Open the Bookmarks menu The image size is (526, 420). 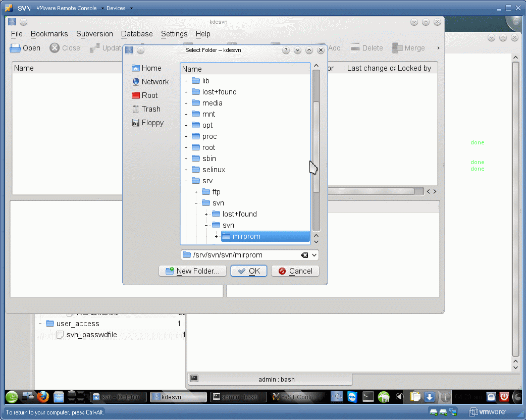coord(49,34)
